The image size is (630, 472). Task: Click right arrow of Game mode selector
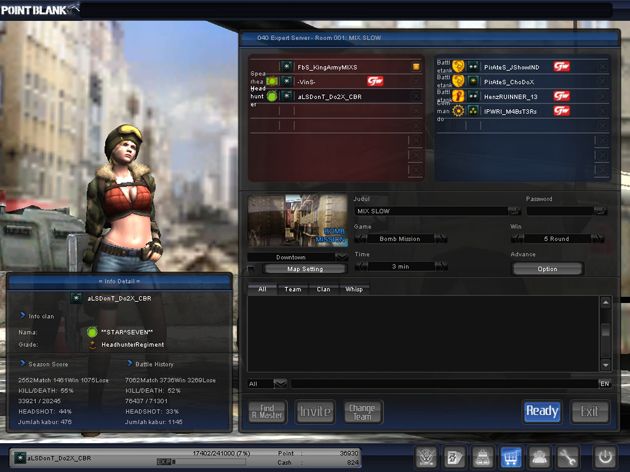pos(441,239)
